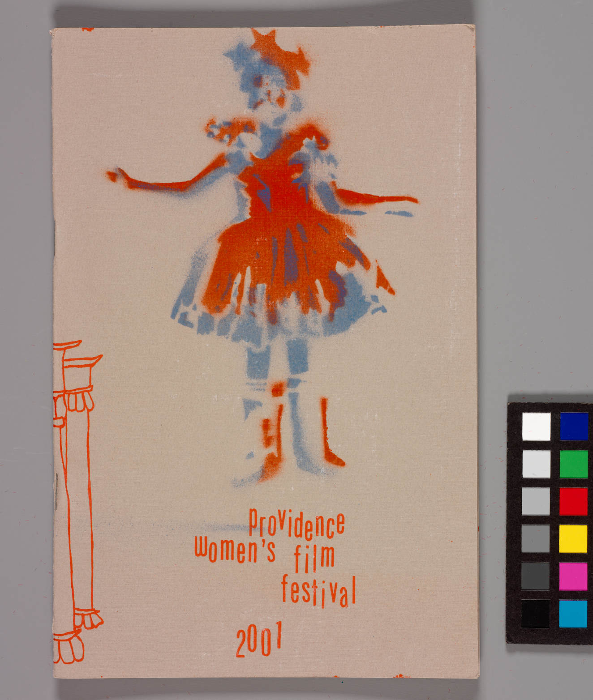Select the black swatch on the color card
The width and height of the screenshot is (593, 700).
click(535, 614)
